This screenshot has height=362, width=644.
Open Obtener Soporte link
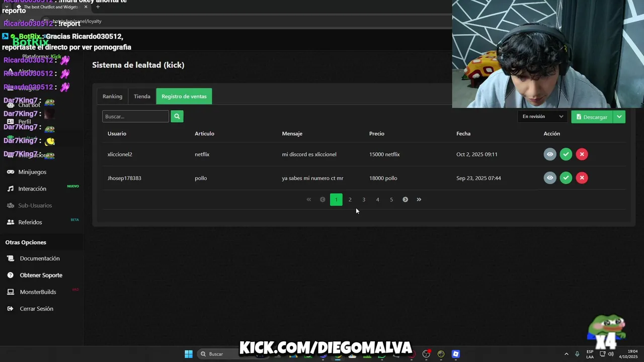pyautogui.click(x=41, y=275)
